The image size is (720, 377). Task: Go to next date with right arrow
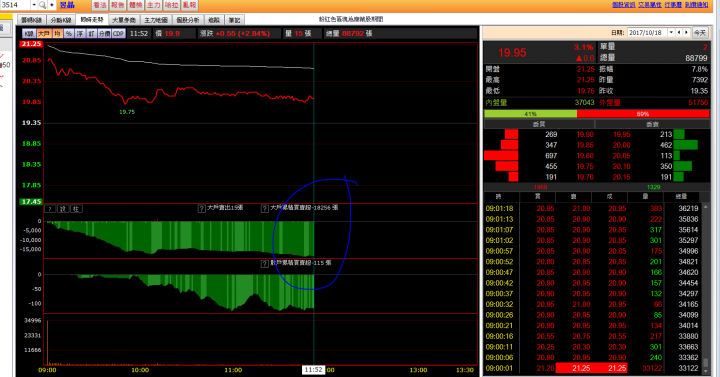[686, 33]
